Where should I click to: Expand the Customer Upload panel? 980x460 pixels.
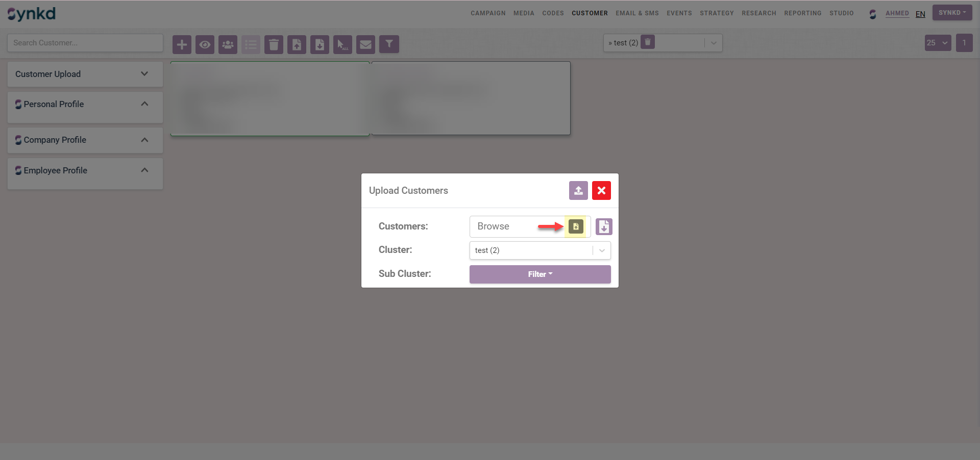(144, 74)
